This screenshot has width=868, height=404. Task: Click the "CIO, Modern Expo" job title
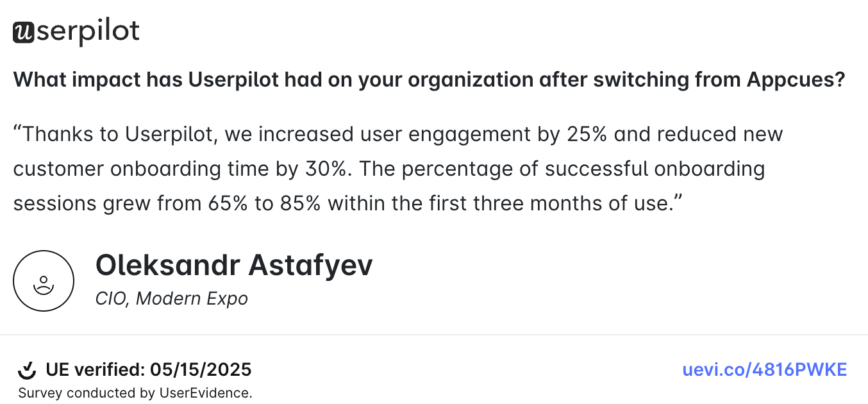(x=171, y=299)
